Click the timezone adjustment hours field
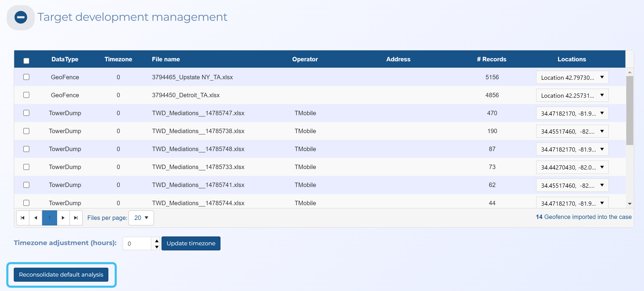The image size is (644, 291). pos(137,243)
